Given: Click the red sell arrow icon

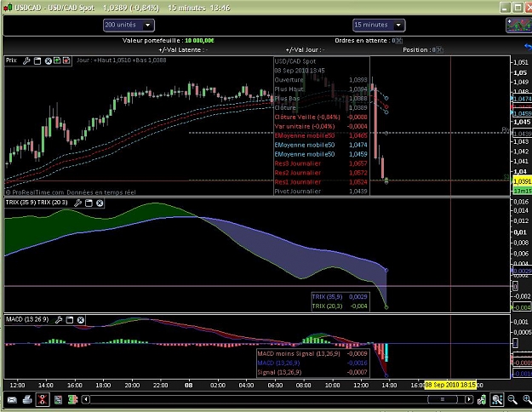Looking at the screenshot, I should click(x=66, y=60).
